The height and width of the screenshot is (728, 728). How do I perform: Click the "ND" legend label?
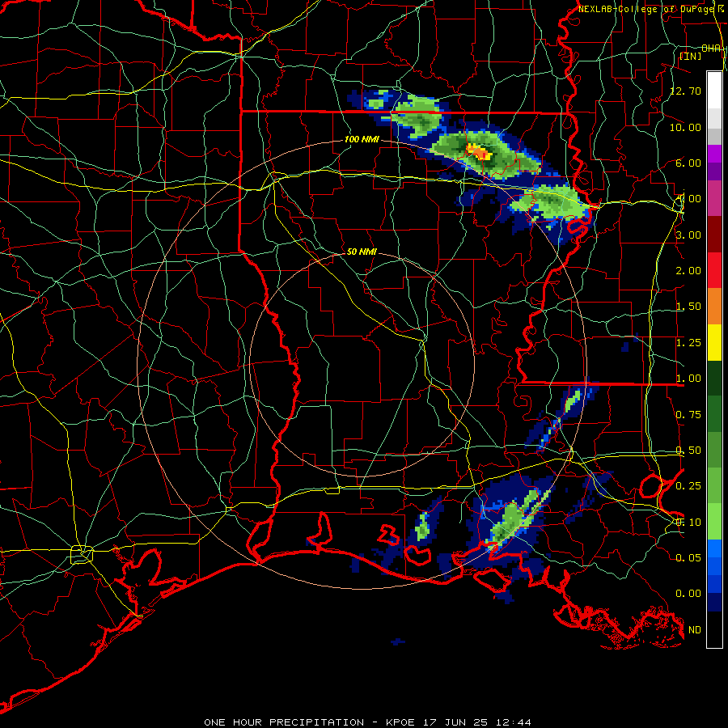(695, 630)
